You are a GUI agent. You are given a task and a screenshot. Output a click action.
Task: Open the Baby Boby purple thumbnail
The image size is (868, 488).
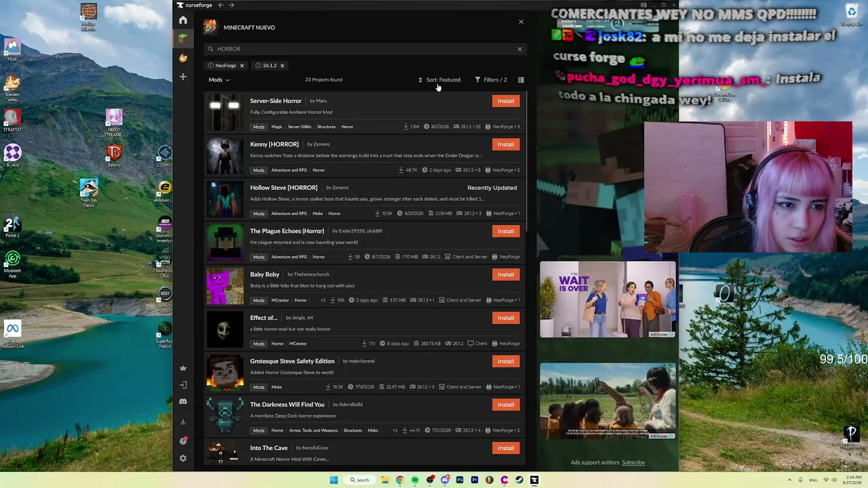point(224,286)
